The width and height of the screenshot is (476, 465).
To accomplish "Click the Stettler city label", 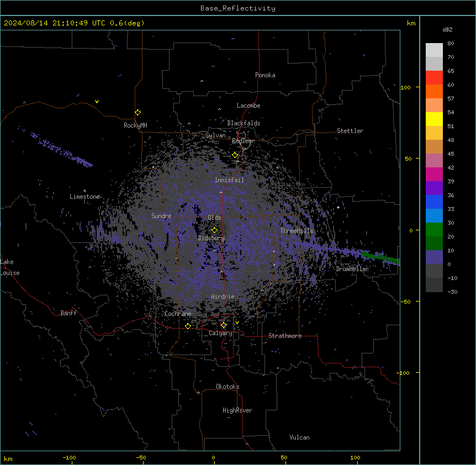I will point(350,131).
